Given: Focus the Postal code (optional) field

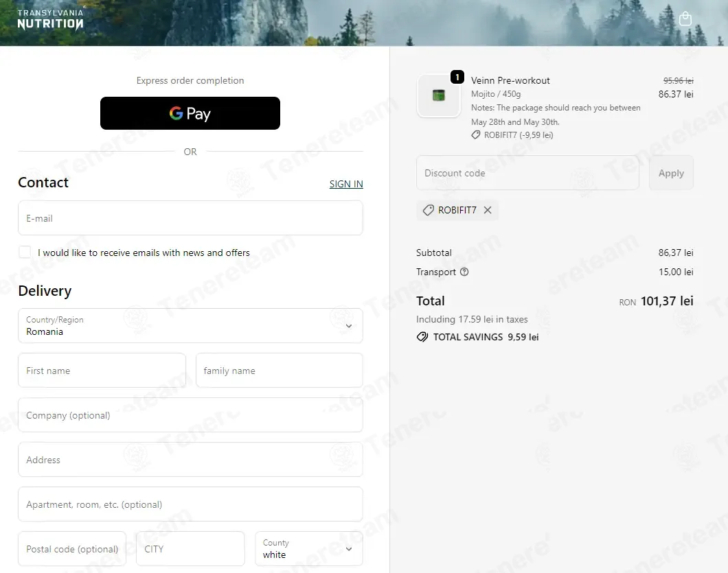Looking at the screenshot, I should (x=72, y=548).
